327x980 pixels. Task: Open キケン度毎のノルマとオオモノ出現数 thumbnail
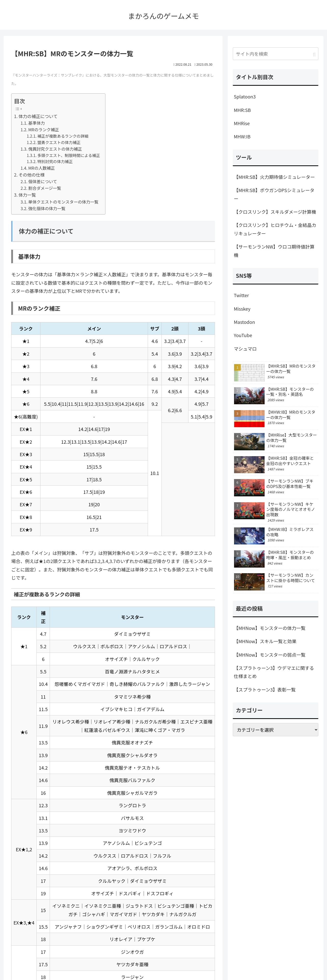(x=249, y=511)
